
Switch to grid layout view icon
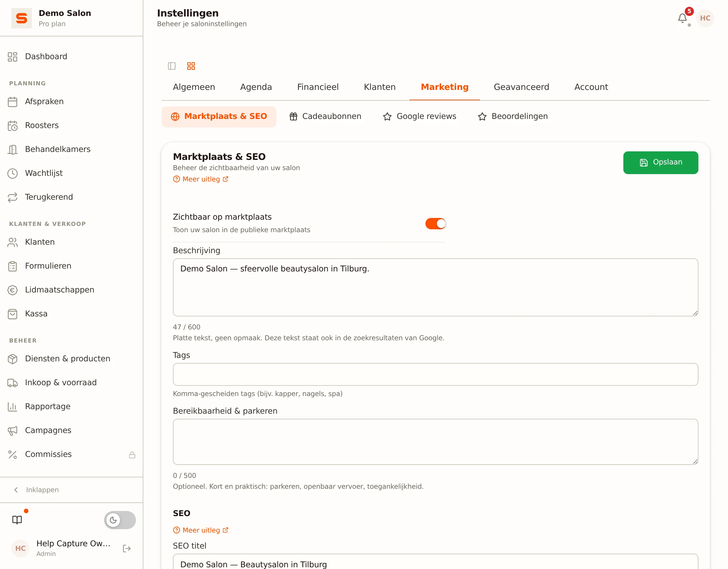point(191,66)
